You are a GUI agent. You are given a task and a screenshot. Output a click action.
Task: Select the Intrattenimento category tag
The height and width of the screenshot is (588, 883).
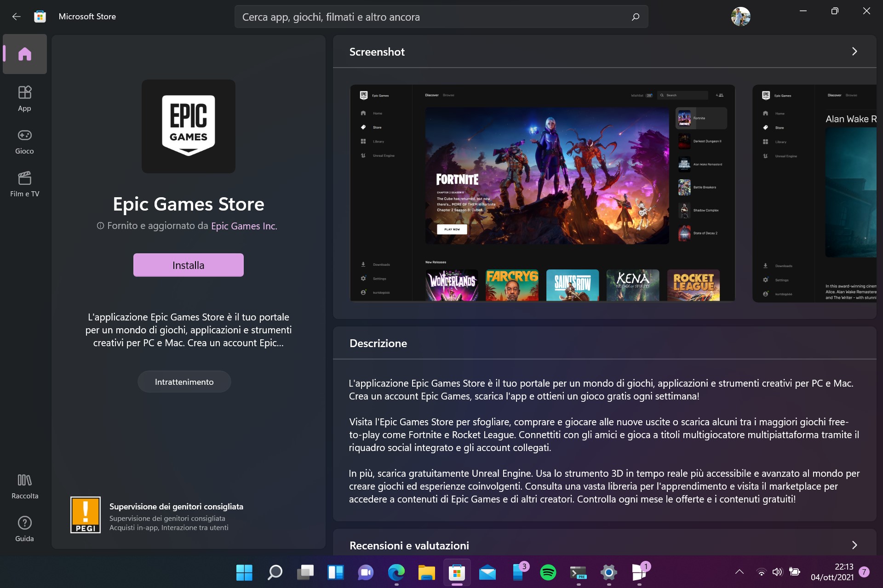pos(184,382)
